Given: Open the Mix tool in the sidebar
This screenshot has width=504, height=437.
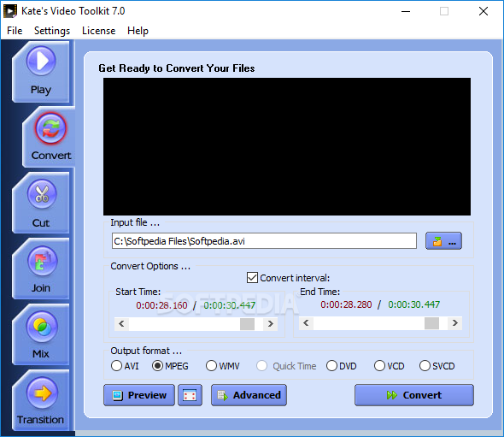Looking at the screenshot, I should (x=41, y=334).
